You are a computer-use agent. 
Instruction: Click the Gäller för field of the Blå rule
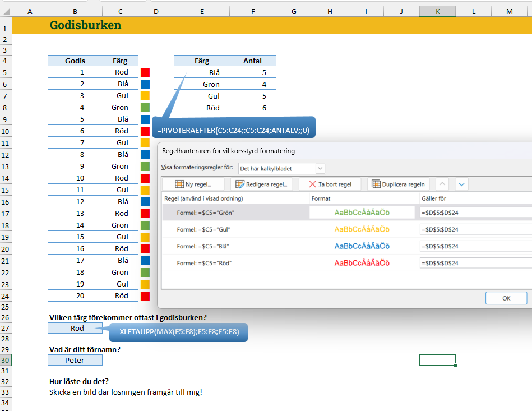pyautogui.click(x=476, y=246)
